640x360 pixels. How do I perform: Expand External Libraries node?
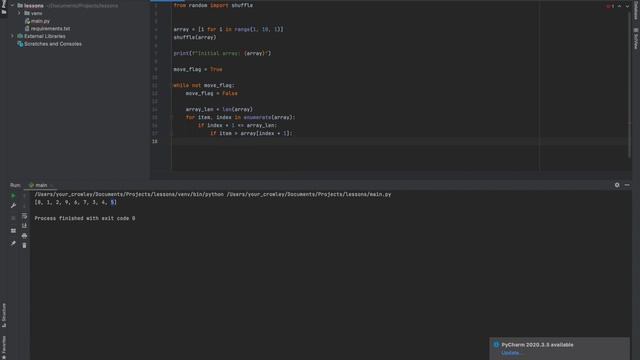point(12,36)
